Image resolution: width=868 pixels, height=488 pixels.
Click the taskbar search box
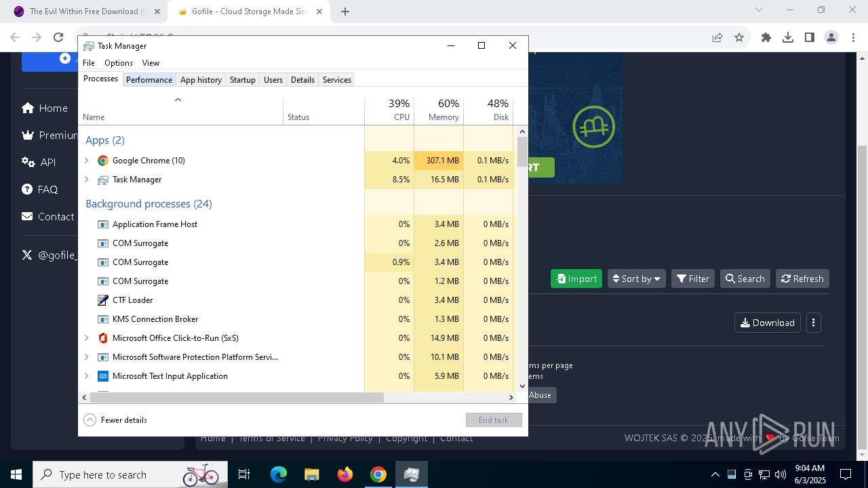pos(129,474)
